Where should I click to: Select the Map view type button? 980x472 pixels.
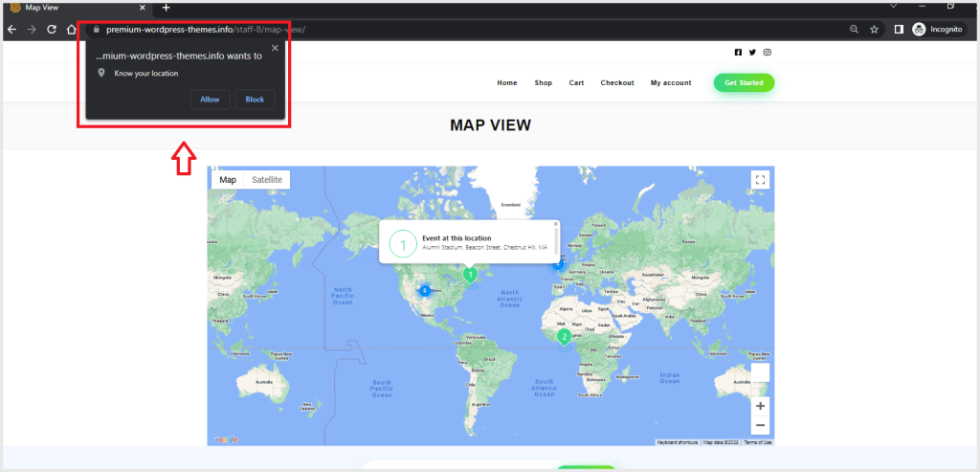[228, 180]
